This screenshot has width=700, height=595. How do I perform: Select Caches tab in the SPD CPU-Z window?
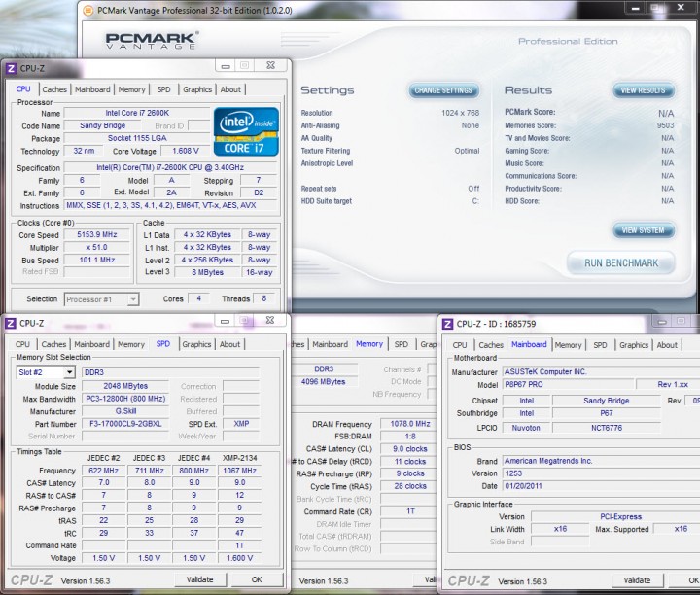coord(53,344)
